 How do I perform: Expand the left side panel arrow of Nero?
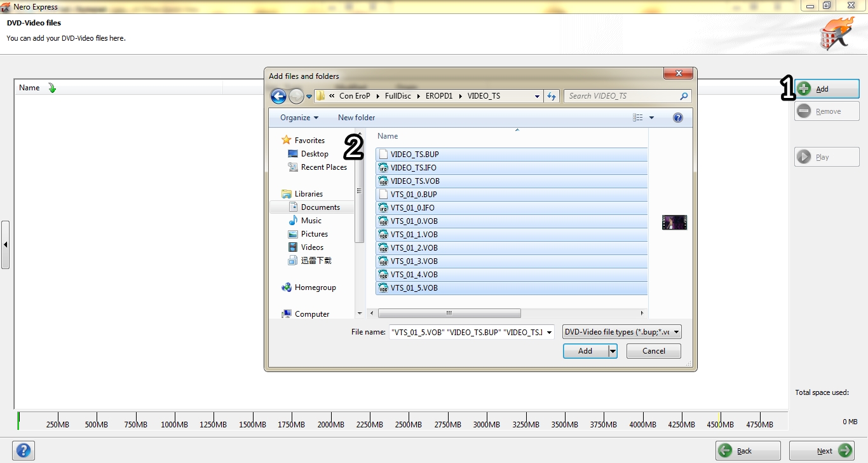(5, 245)
